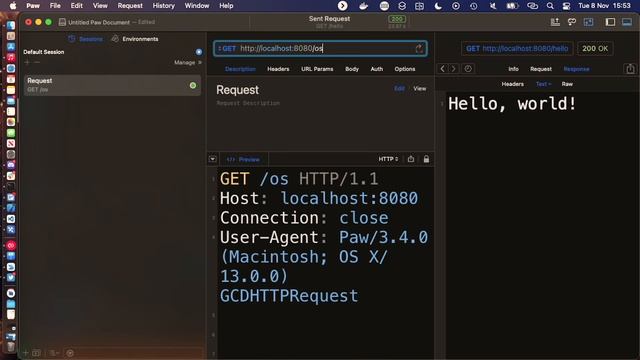Open the Auth tab
Viewport: 640px width, 360px height.
(377, 69)
